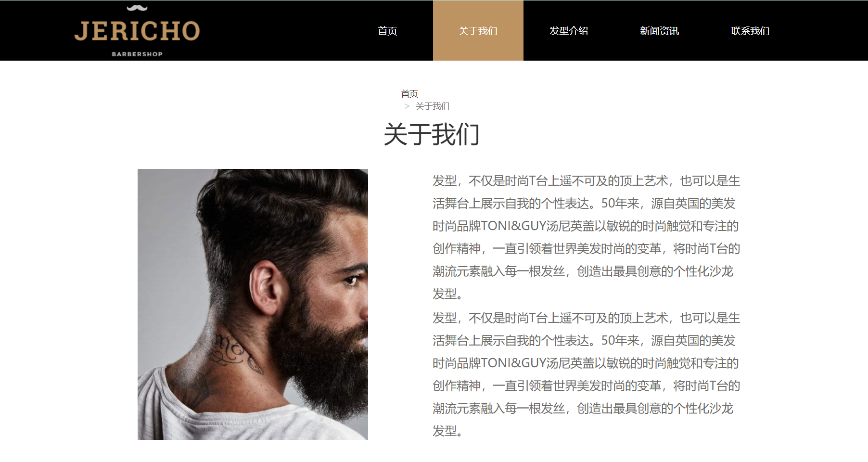Click the final 发型。 line at page bottom
868x462 pixels.
[x=448, y=431]
